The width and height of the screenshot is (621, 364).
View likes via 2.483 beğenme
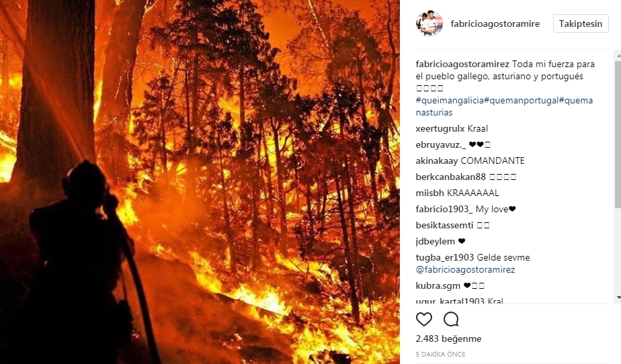point(449,338)
